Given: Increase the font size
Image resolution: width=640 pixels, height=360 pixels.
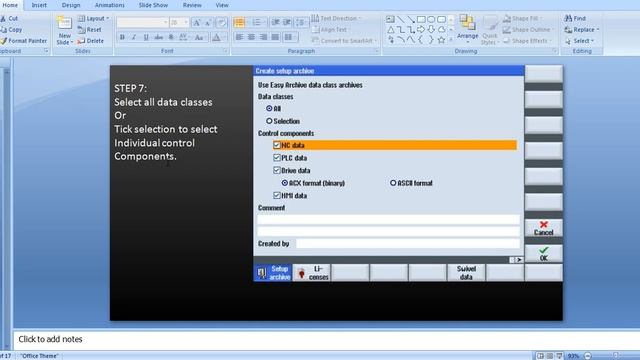Looking at the screenshot, I should click(x=197, y=22).
